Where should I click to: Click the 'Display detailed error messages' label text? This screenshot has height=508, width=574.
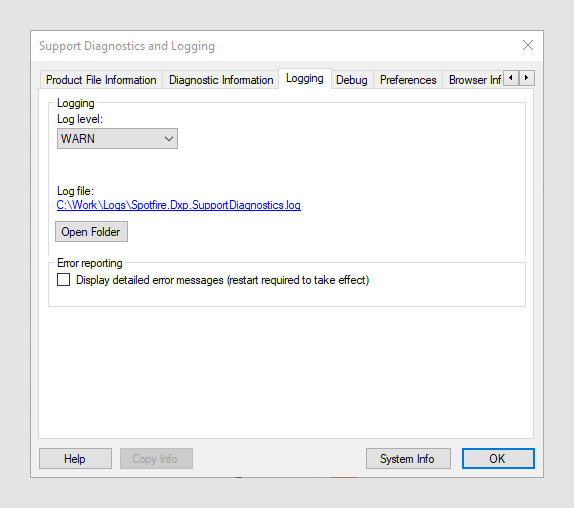click(x=222, y=280)
